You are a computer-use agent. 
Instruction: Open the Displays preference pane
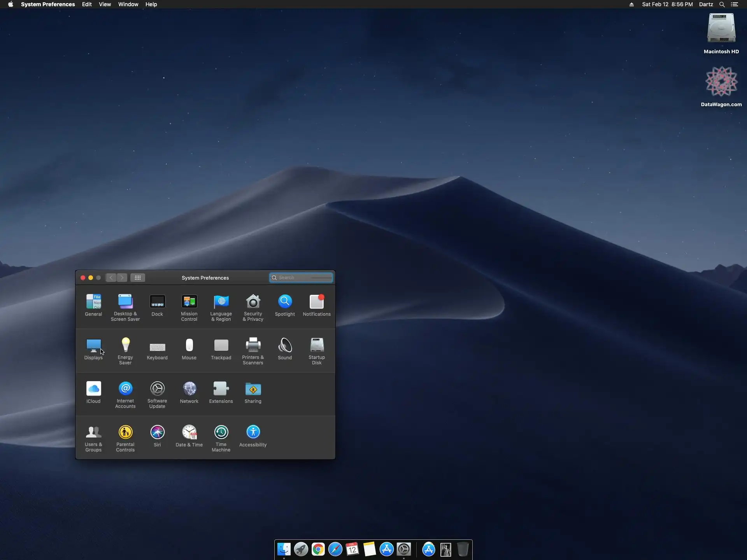(x=93, y=345)
